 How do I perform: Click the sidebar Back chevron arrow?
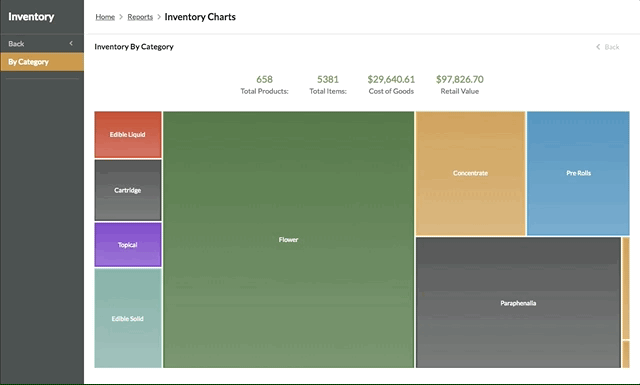point(71,43)
